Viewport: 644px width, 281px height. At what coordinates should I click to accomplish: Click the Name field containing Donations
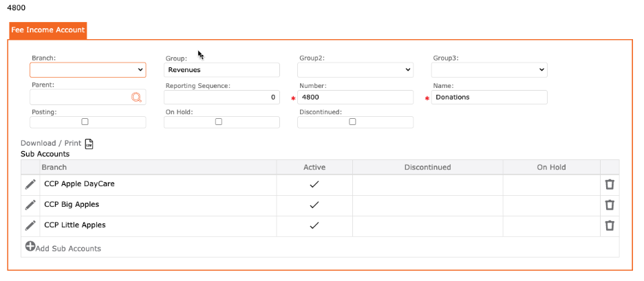(x=489, y=98)
